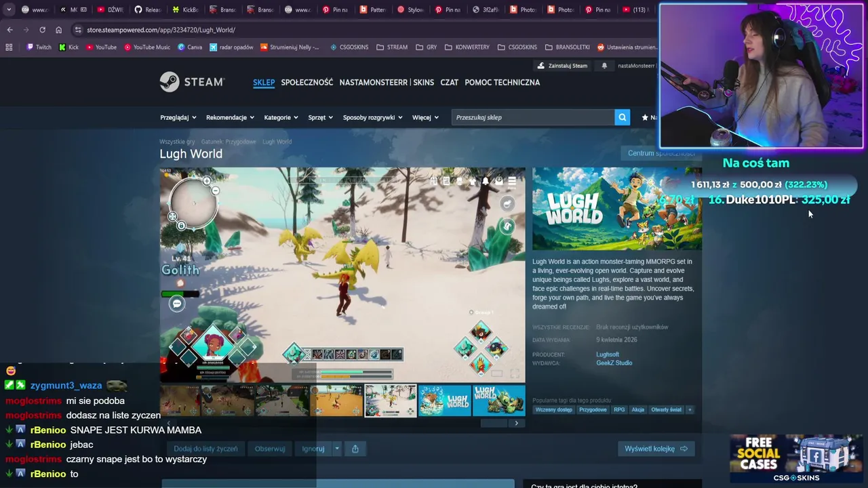Click the plus button to add tags

click(x=690, y=409)
